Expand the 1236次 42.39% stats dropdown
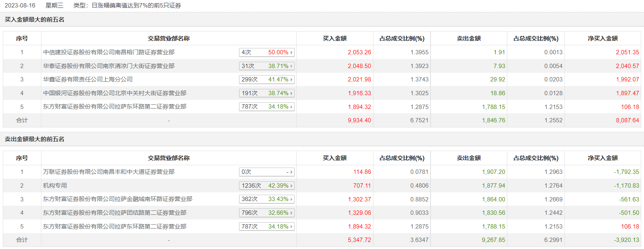This screenshot has width=644, height=249. point(267,186)
